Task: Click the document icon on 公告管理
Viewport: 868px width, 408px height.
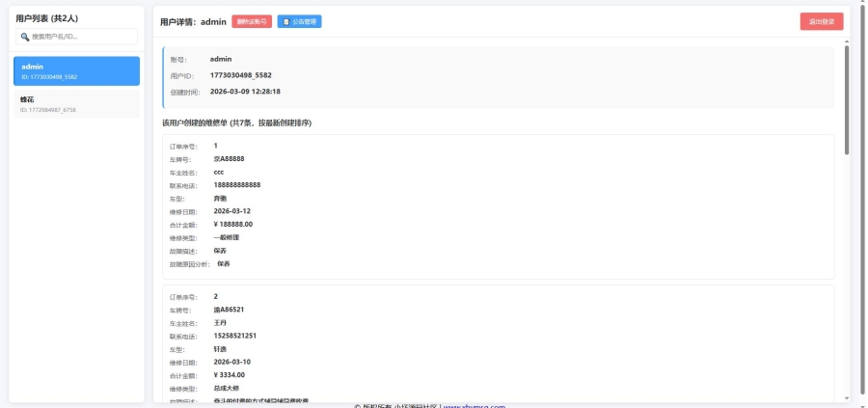Action: [x=286, y=21]
